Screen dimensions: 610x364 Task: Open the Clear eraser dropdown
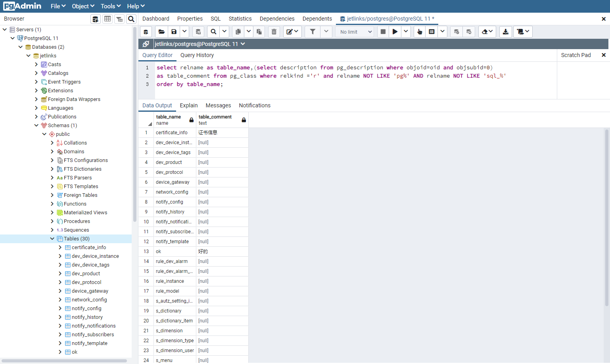click(x=487, y=32)
